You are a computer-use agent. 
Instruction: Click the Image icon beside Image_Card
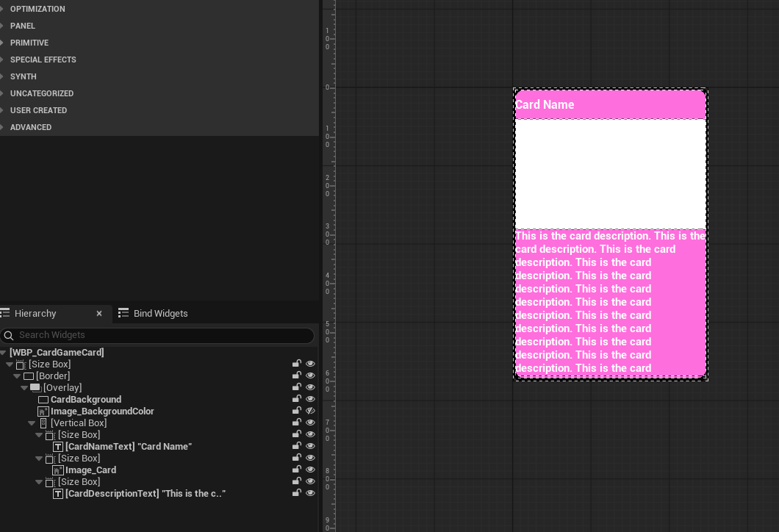pyautogui.click(x=58, y=470)
